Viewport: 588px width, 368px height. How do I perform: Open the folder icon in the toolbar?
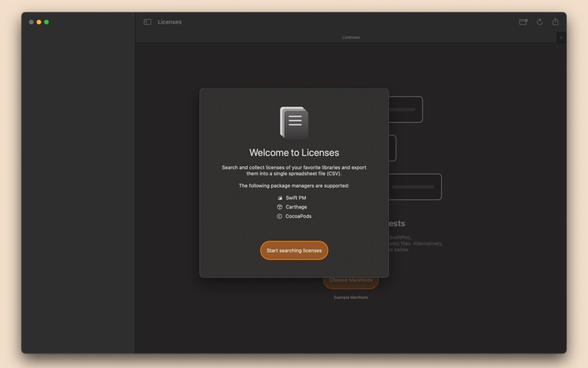[x=523, y=22]
